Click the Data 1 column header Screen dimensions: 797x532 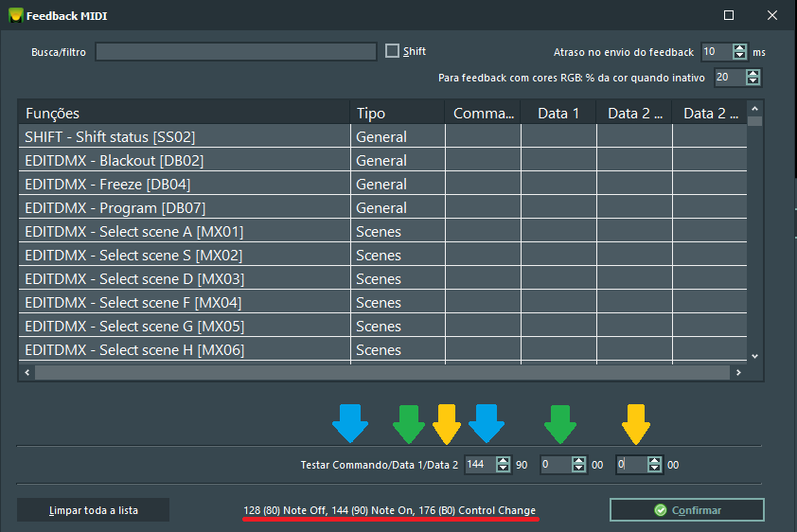(558, 114)
